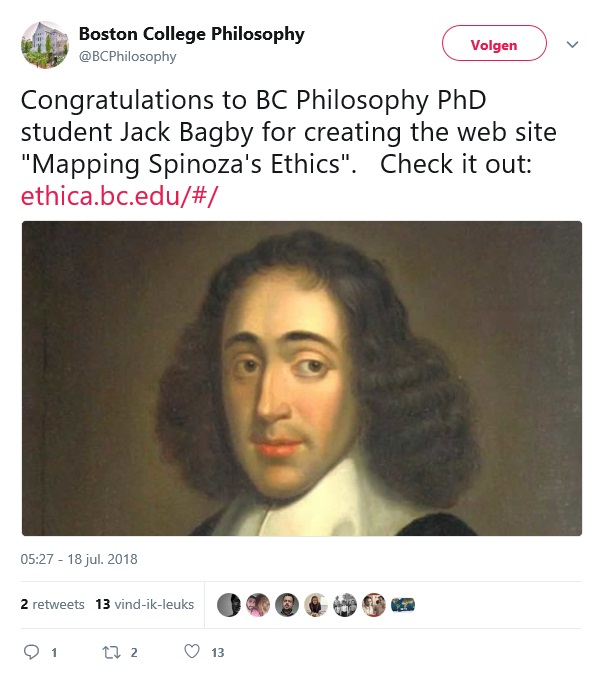The height and width of the screenshot is (675, 609).
Task: Open the second liker's avatar
Action: [x=257, y=604]
